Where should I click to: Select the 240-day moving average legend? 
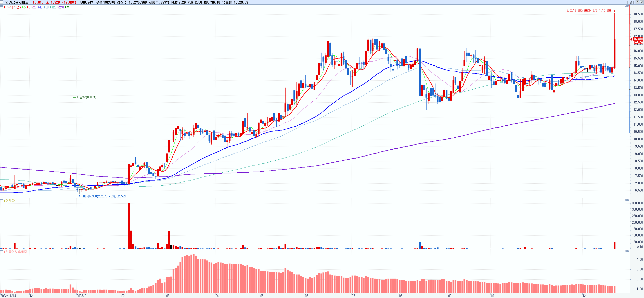[x=61, y=7]
